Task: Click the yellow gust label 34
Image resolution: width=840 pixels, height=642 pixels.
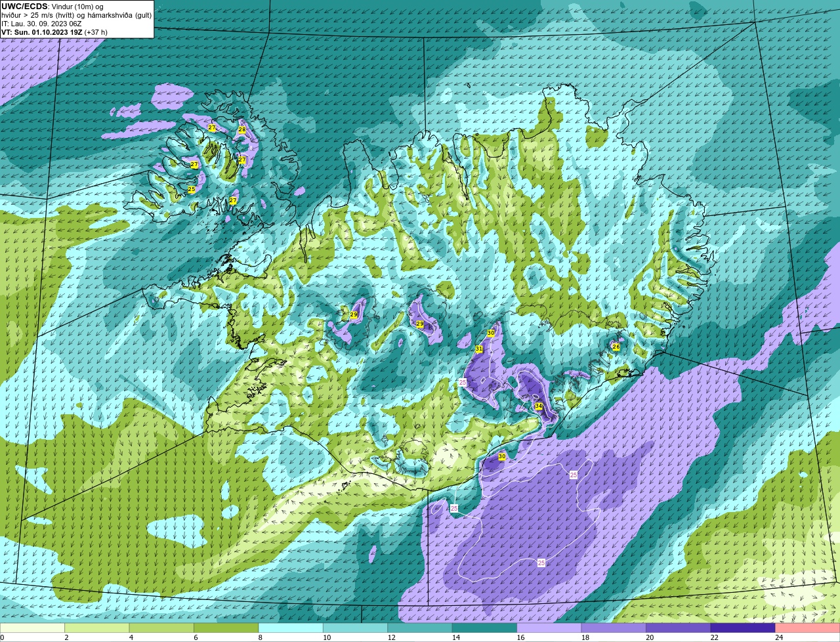Action: (539, 406)
